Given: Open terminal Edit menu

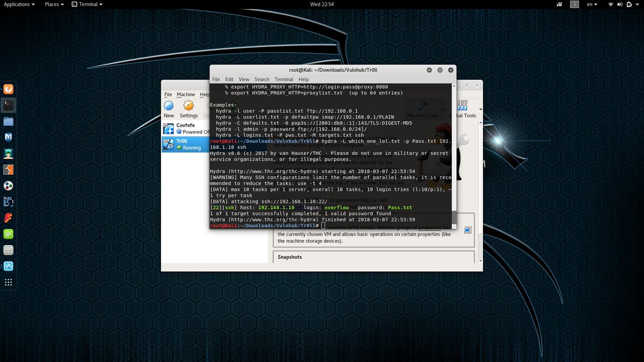Looking at the screenshot, I should pos(229,79).
